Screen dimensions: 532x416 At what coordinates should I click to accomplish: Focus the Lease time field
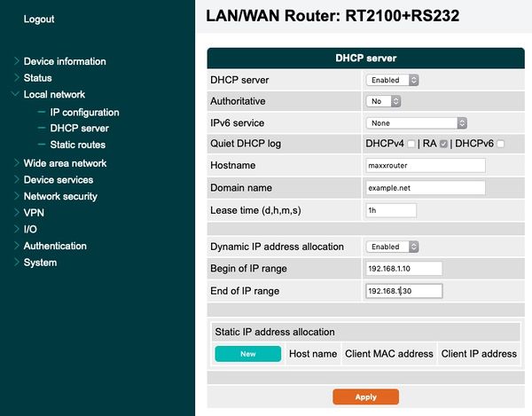tap(391, 210)
